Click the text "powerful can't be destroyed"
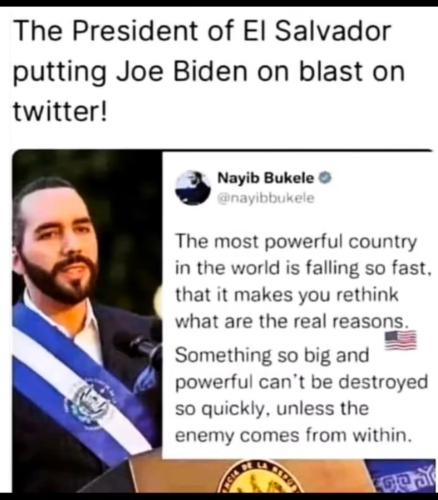 (301, 382)
